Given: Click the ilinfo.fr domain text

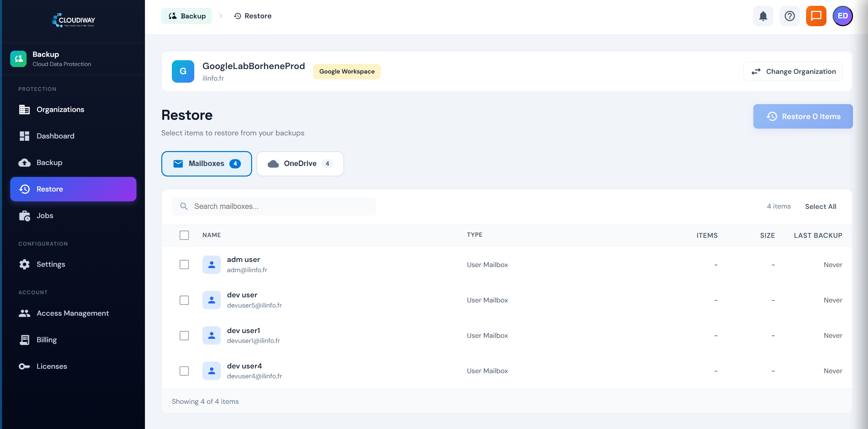Looking at the screenshot, I should [x=213, y=78].
